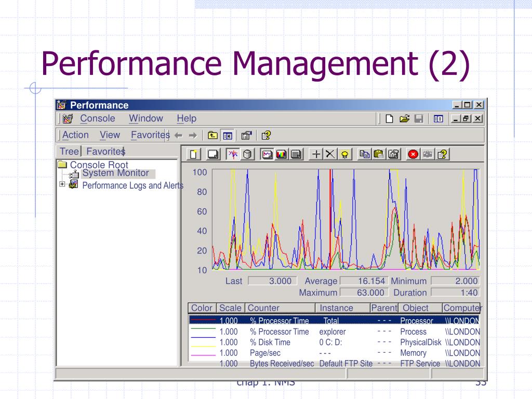Screen dimensions: 532x399
Task: Click the New Counter Set icon
Action: click(x=194, y=154)
